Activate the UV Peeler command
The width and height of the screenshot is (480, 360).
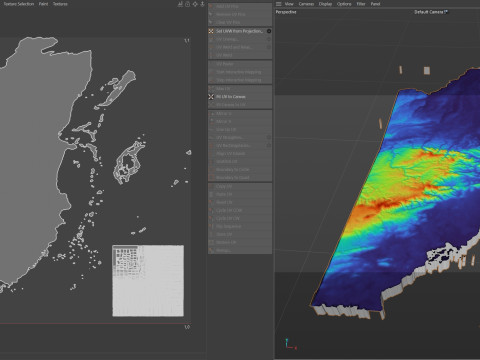coord(240,64)
